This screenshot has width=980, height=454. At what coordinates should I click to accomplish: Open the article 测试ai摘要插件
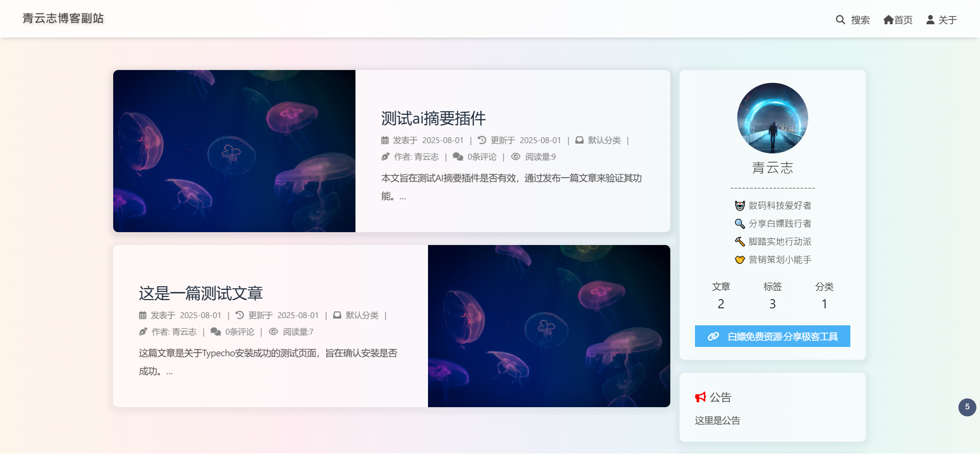tap(433, 118)
